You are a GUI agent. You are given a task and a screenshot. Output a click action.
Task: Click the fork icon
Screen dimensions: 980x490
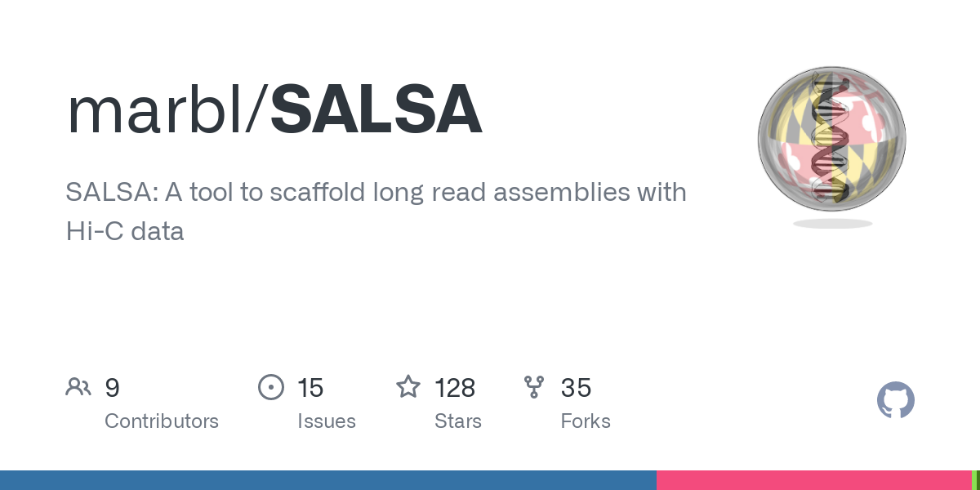[534, 387]
